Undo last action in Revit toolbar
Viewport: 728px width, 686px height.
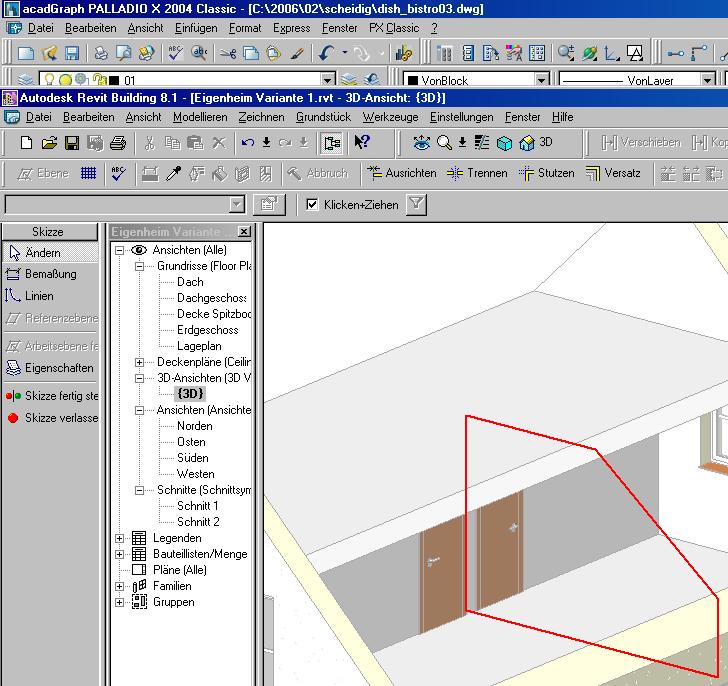pos(247,142)
